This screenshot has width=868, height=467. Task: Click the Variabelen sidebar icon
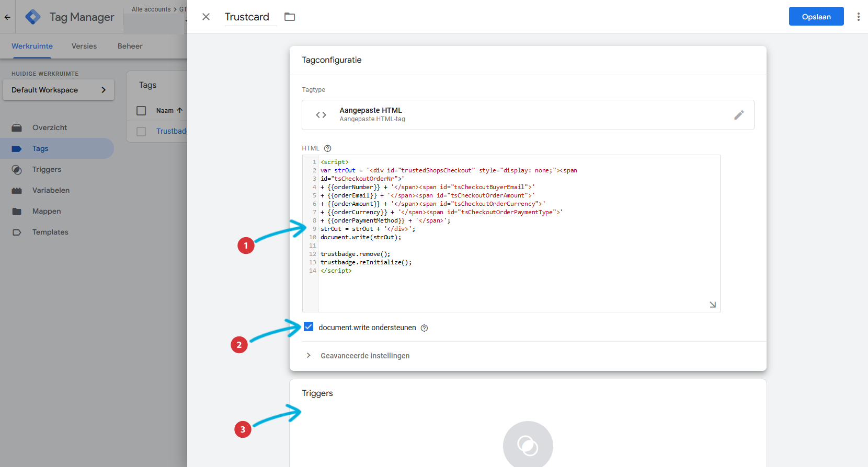coord(17,191)
